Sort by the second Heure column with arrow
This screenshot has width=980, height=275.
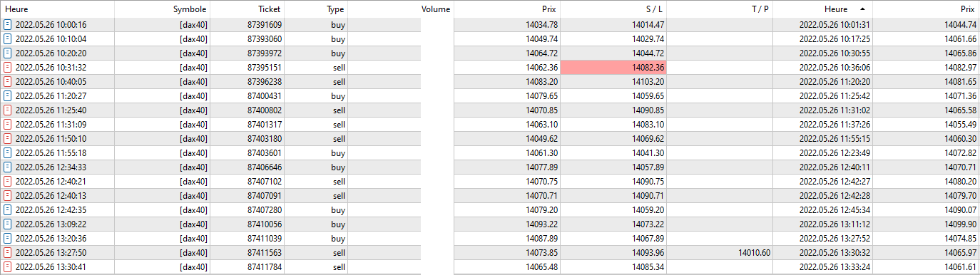click(x=822, y=9)
